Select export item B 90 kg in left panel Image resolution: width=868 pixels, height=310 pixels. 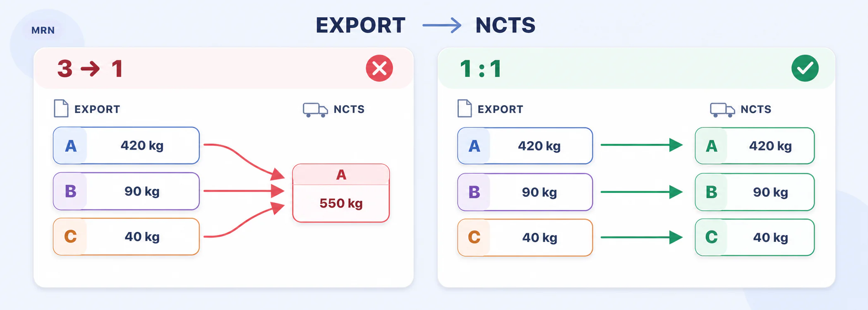126,191
